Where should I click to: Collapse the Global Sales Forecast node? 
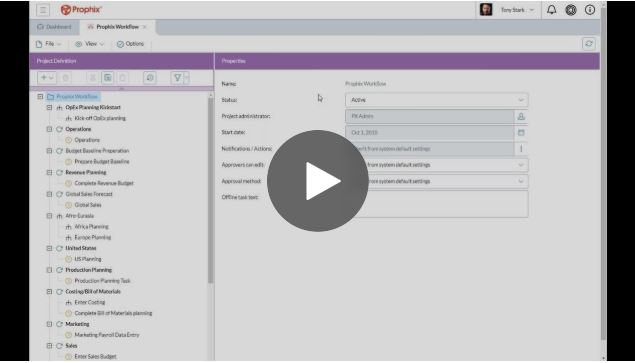[x=49, y=194]
